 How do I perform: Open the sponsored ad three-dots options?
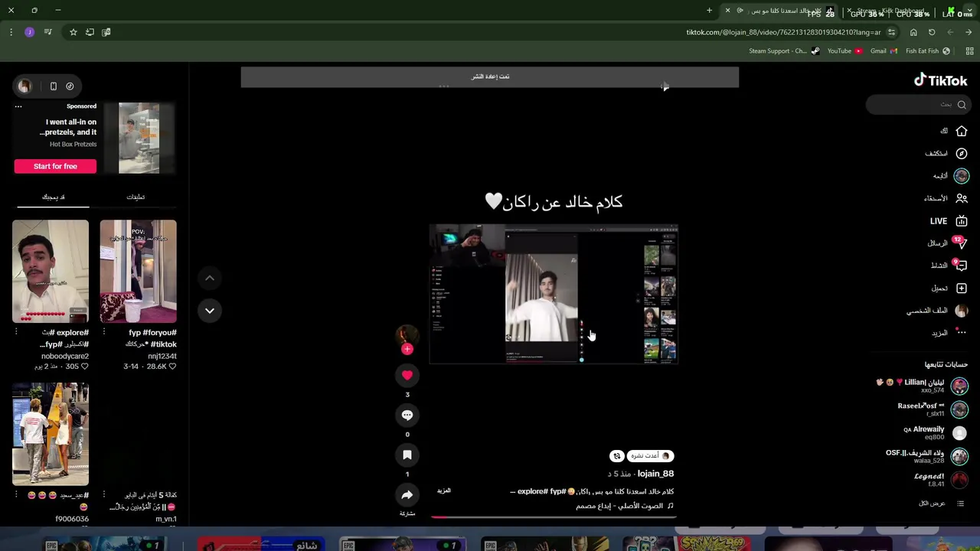pos(18,106)
